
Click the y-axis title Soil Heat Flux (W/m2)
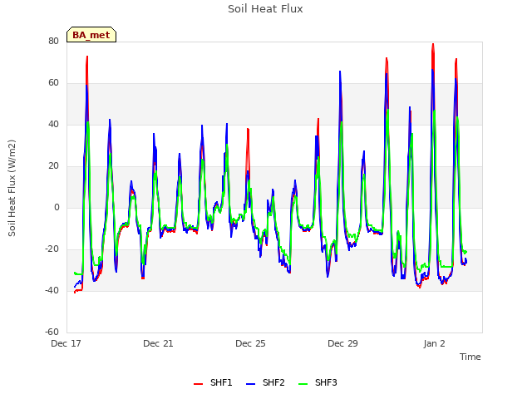coord(12,188)
